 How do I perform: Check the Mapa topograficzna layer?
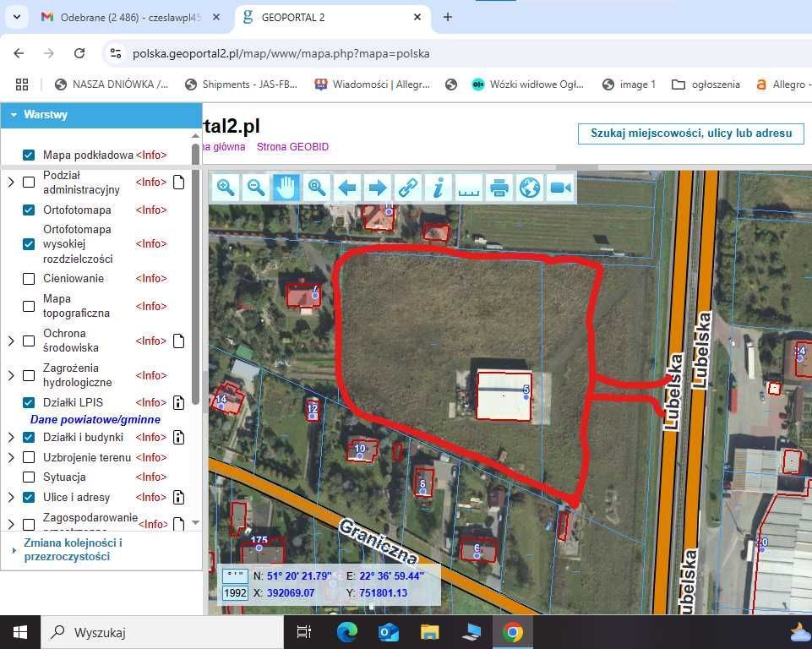coord(29,306)
